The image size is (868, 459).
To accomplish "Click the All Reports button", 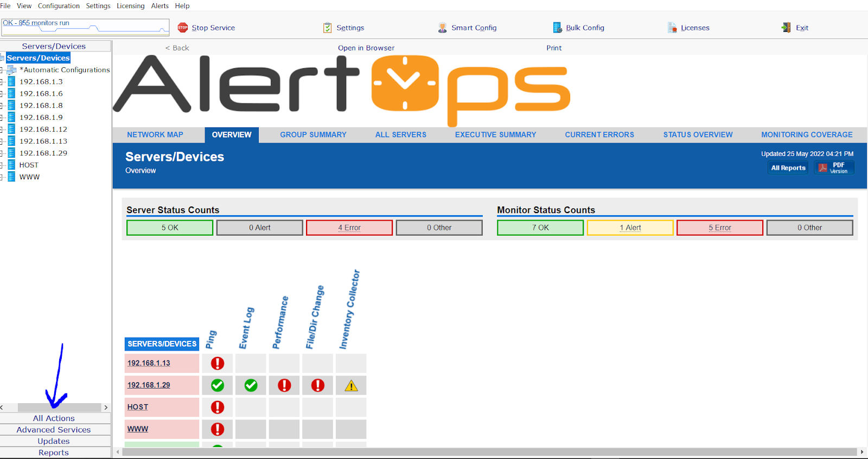I will (x=788, y=168).
